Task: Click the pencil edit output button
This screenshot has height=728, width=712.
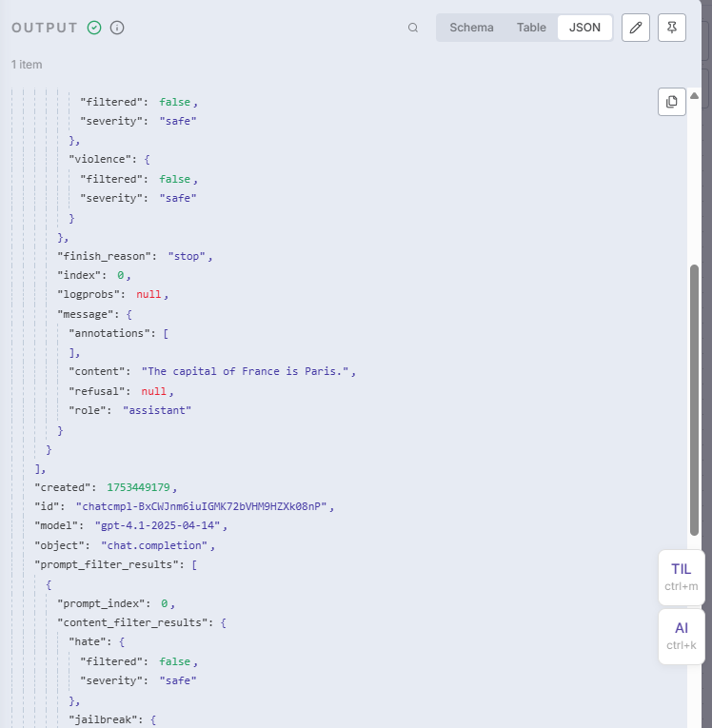Action: (x=635, y=28)
